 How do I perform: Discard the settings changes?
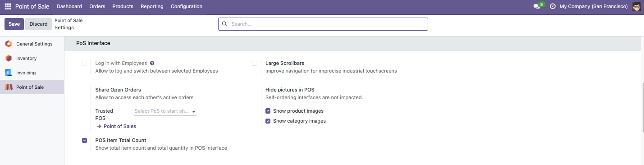coord(39,24)
